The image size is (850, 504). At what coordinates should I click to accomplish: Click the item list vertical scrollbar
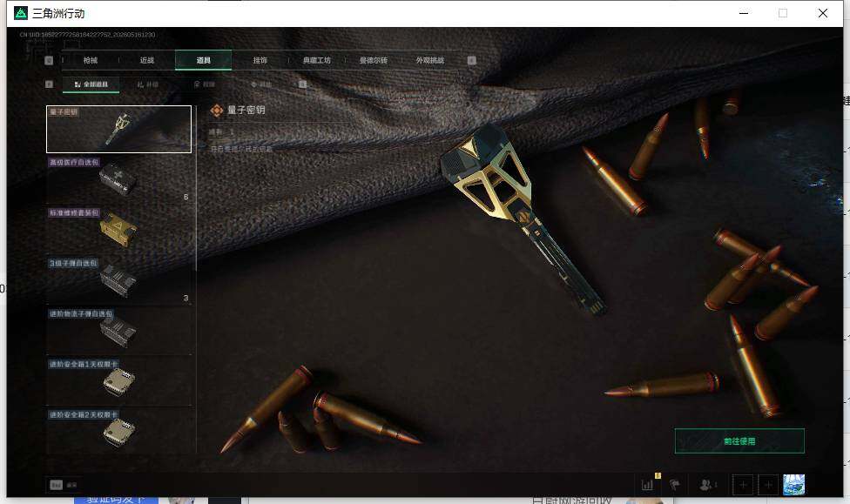[196, 190]
